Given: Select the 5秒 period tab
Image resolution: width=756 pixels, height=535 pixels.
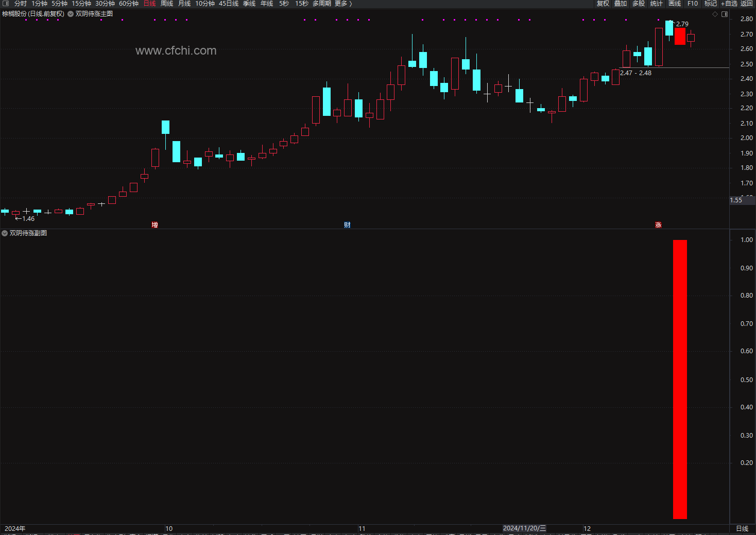Looking at the screenshot, I should pyautogui.click(x=284, y=4).
